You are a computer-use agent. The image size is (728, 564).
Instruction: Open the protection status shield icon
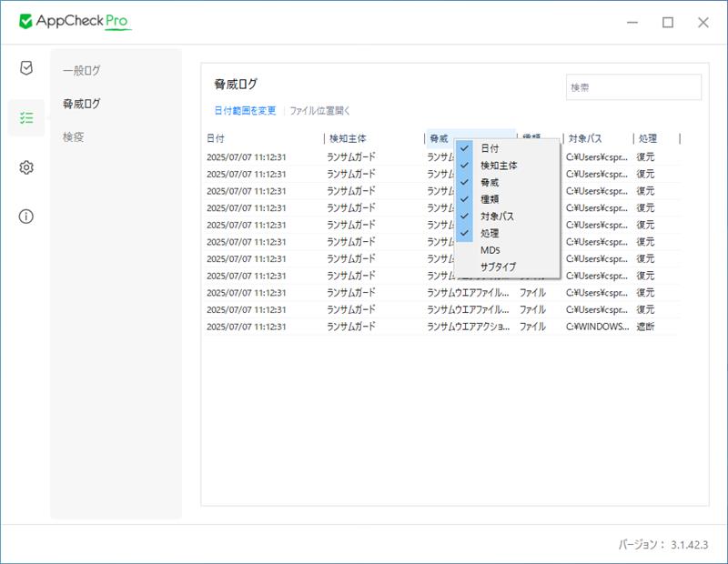tap(25, 67)
